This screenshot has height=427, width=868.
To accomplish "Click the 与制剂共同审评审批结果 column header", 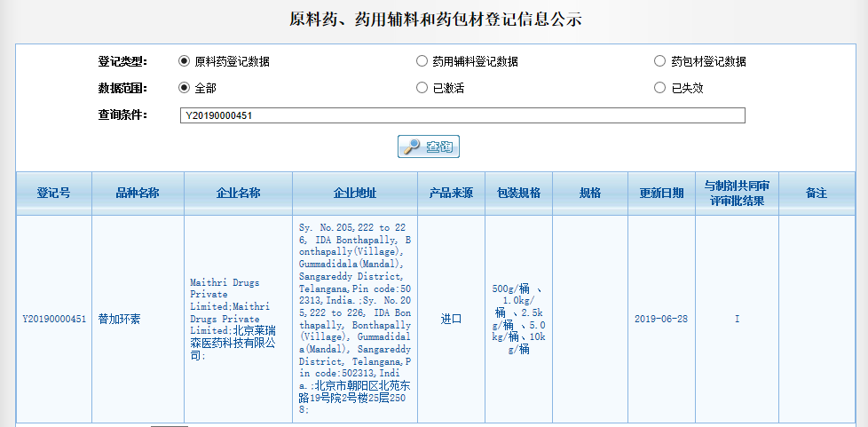I will (x=737, y=194).
